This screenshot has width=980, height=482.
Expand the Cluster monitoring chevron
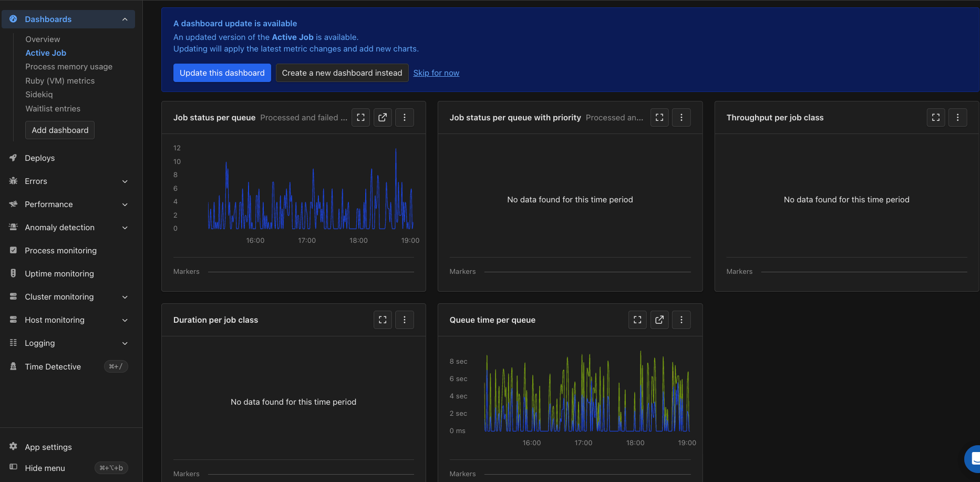pos(125,297)
